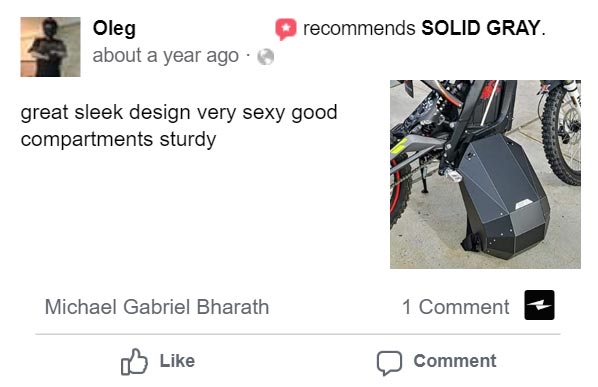The image size is (598, 387).
Task: Click the thumbs-up Like icon
Action: point(134,361)
